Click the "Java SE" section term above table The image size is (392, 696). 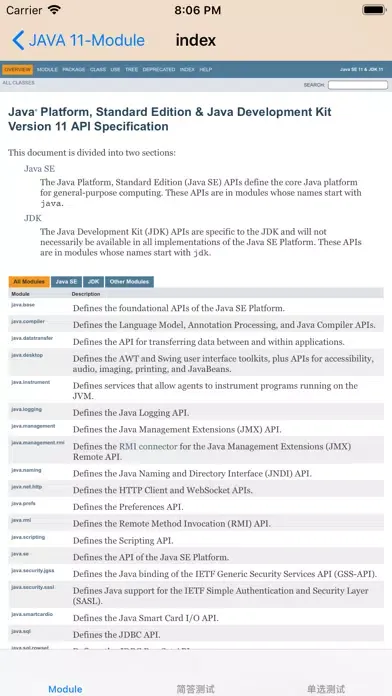tap(40, 169)
